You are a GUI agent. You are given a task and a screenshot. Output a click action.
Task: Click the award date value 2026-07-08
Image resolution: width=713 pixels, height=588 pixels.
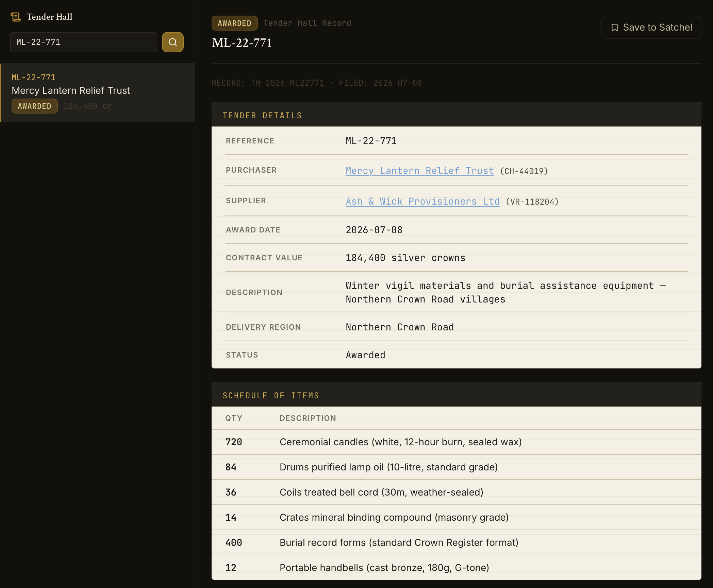pyautogui.click(x=374, y=230)
